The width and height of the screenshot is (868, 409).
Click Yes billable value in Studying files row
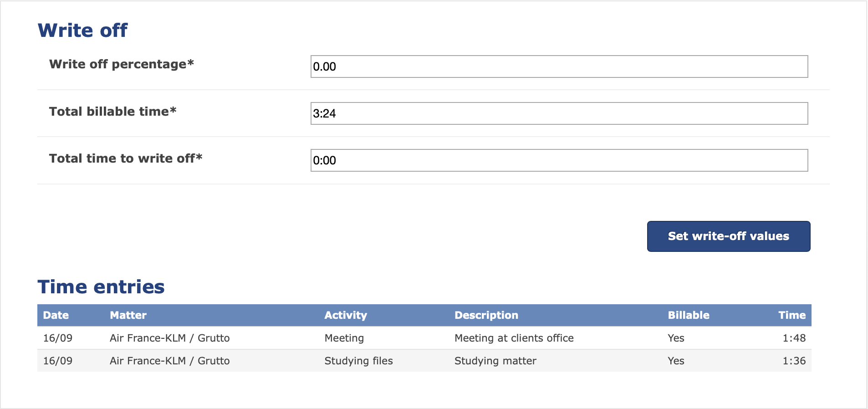click(x=676, y=361)
